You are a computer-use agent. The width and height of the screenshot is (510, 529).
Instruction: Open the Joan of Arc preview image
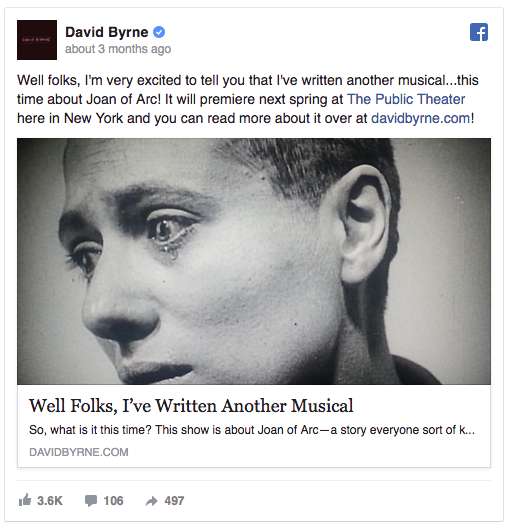point(254,261)
